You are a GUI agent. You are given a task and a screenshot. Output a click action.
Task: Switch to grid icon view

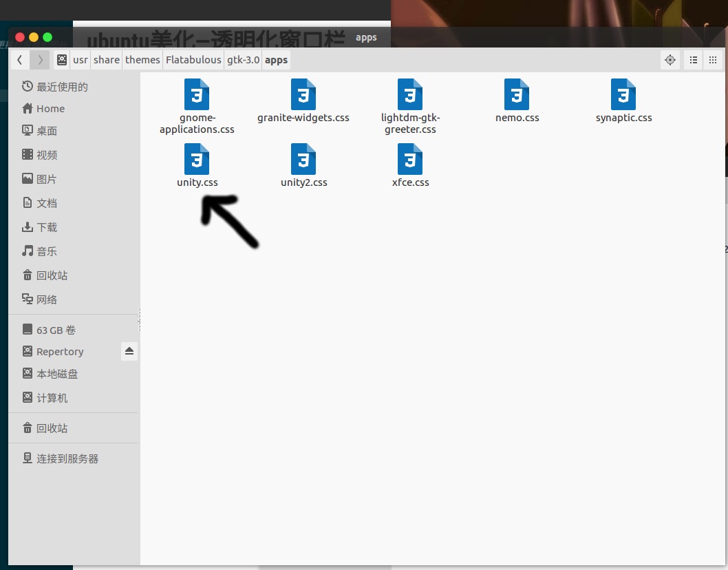coord(714,60)
